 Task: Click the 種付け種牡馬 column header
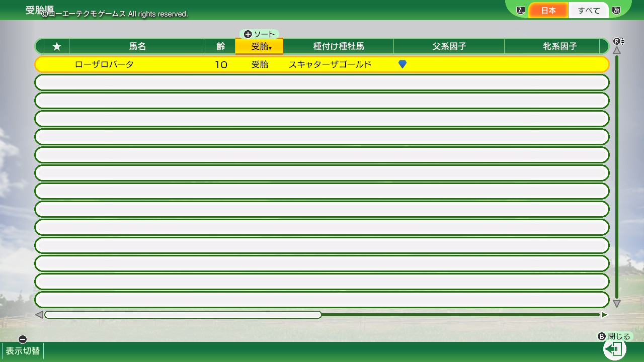click(339, 46)
